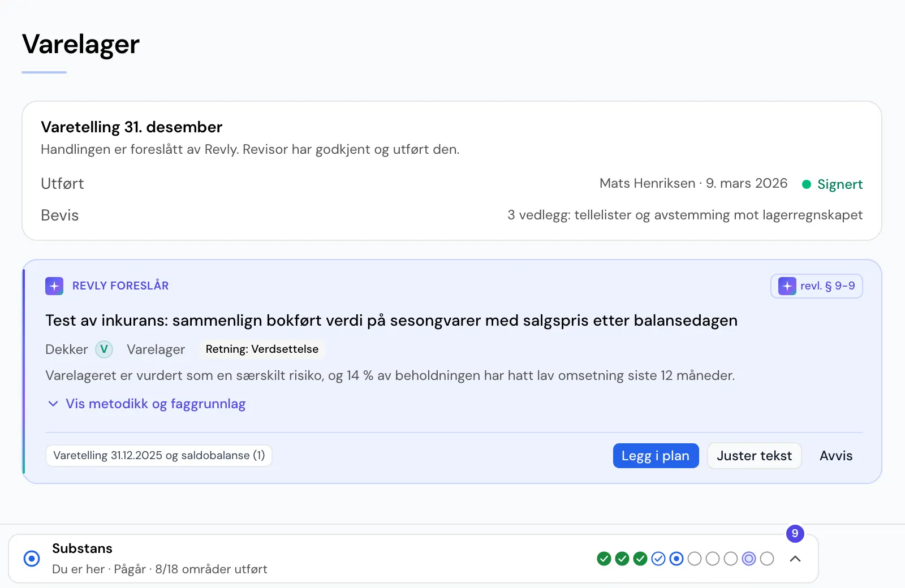This screenshot has height=588, width=905.
Task: Click the Test av inkurans suggestion title
Action: click(x=391, y=321)
